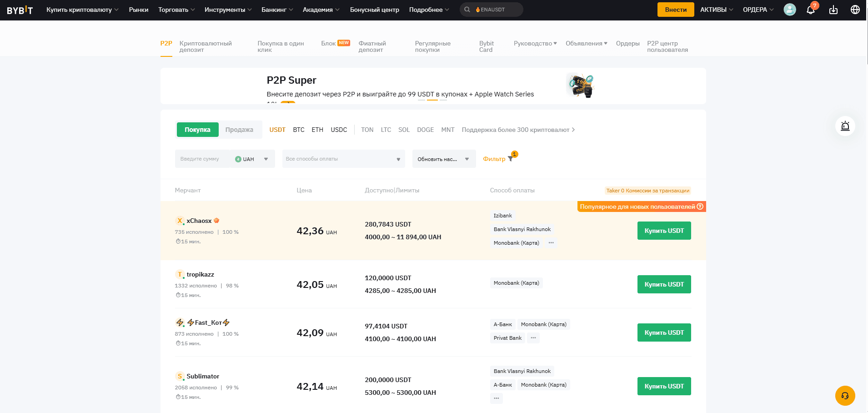
Task: Click the Bybit logo
Action: [x=20, y=10]
